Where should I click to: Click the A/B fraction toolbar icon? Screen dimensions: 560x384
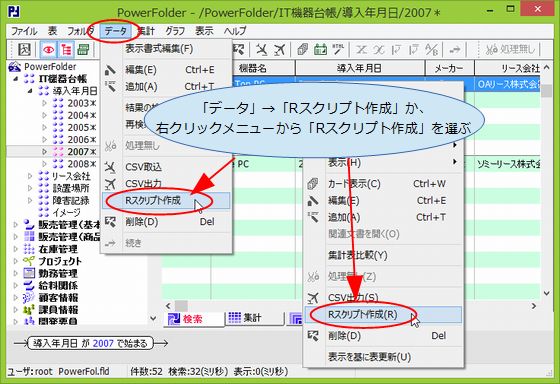431,49
